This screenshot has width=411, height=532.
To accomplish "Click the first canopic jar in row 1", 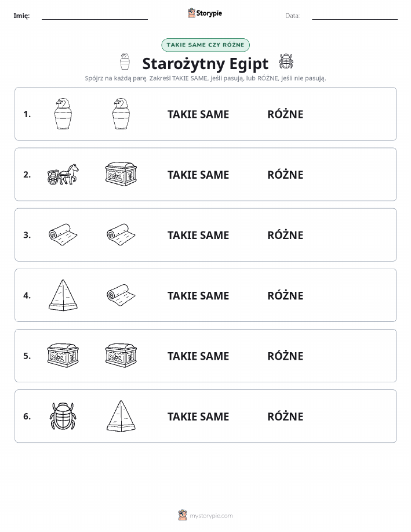I will pos(63,114).
